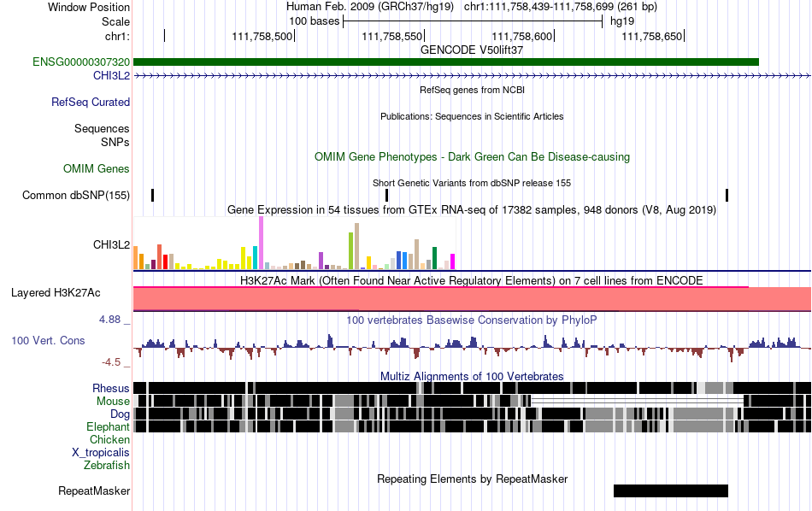Click the RepeatMasker track label

94,490
